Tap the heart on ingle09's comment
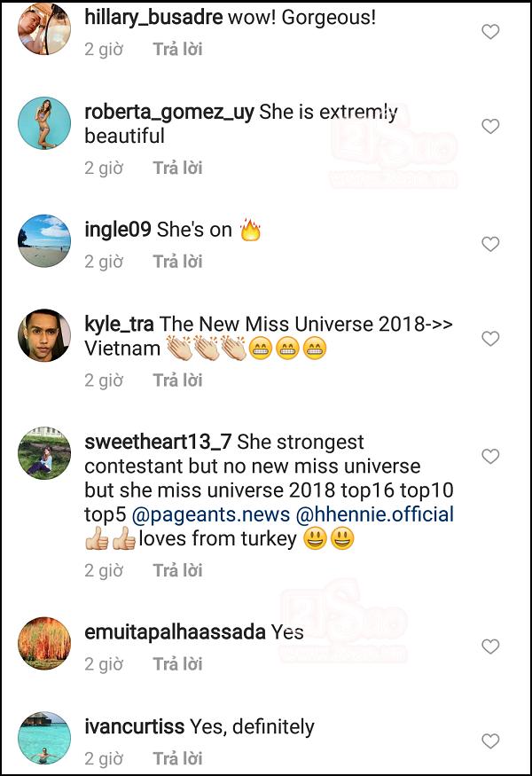Viewport: 532px width, 776px height. (490, 244)
